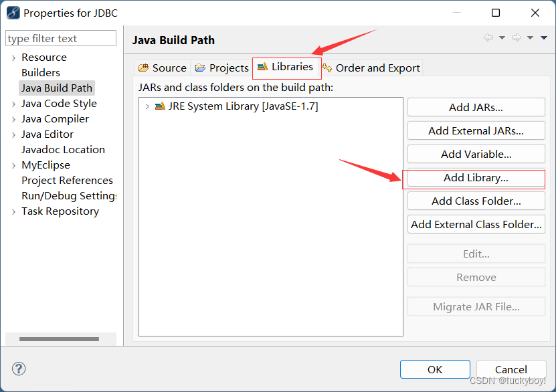
Task: Select Run/Debug Settings tree item
Action: (69, 195)
